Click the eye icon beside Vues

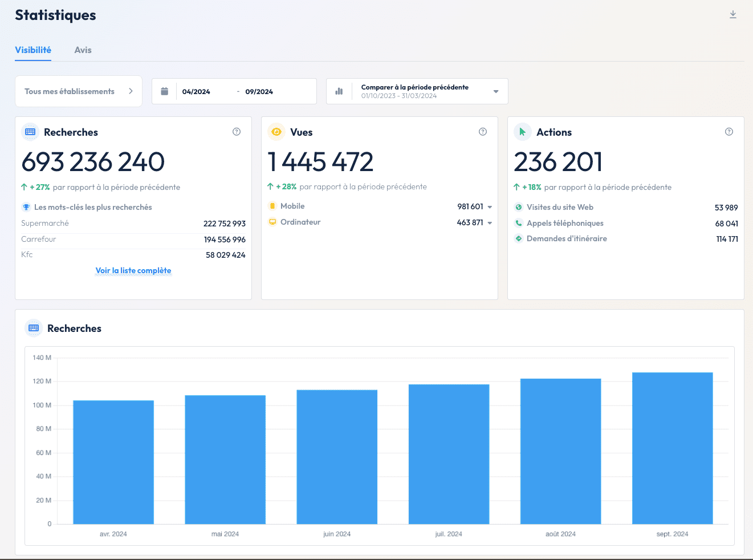click(276, 132)
